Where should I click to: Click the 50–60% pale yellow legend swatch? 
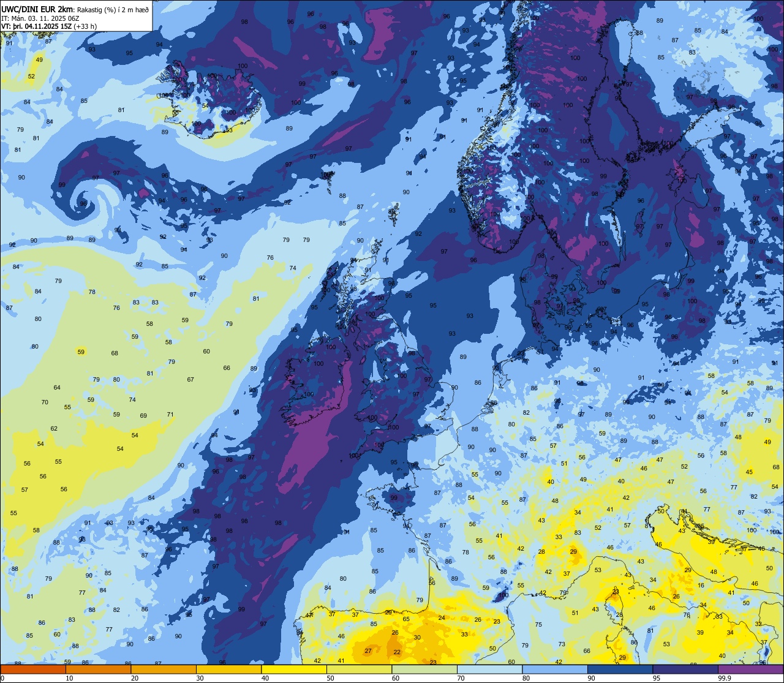pyautogui.click(x=359, y=669)
